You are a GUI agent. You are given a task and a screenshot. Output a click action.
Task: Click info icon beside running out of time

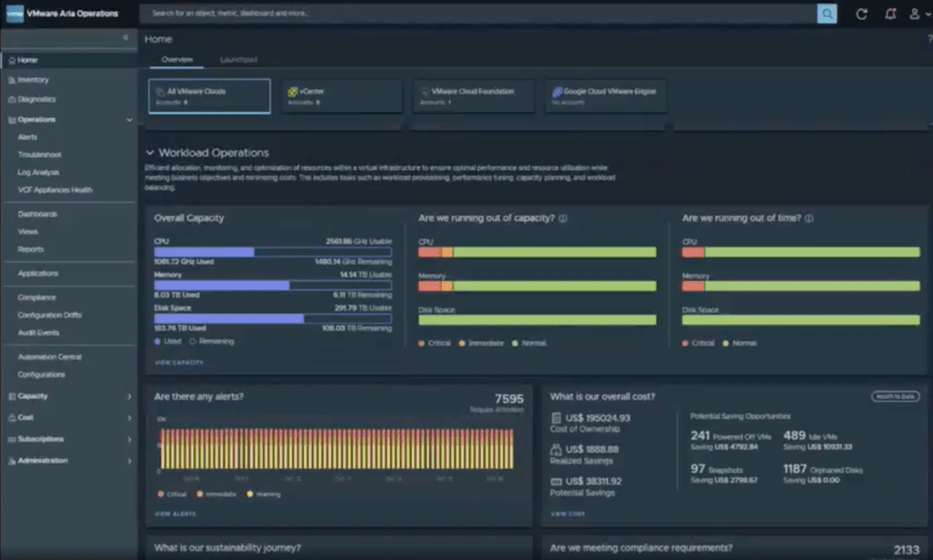click(x=809, y=219)
